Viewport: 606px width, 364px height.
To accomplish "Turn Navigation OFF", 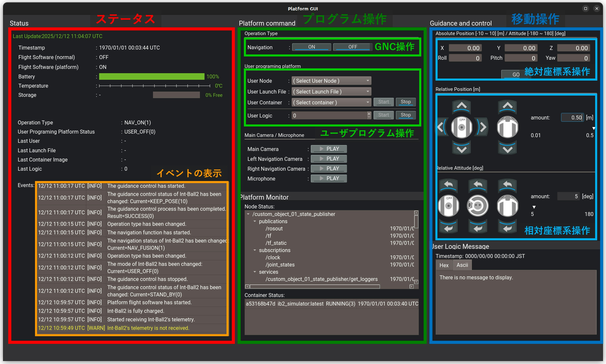I will pos(352,47).
